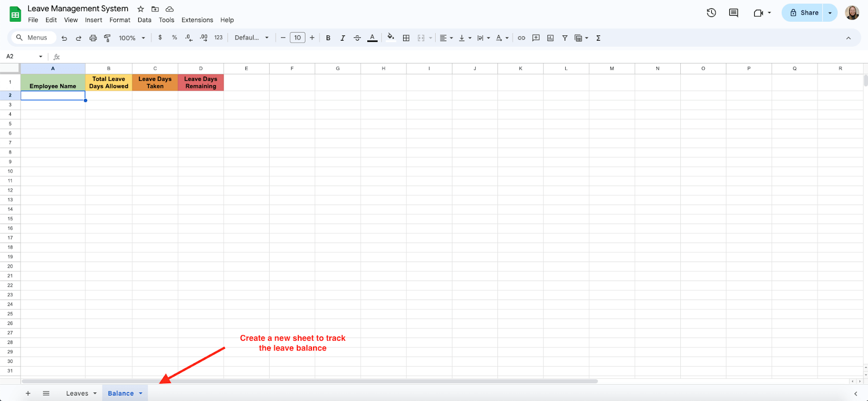Open the Help menu
868x401 pixels.
[227, 20]
